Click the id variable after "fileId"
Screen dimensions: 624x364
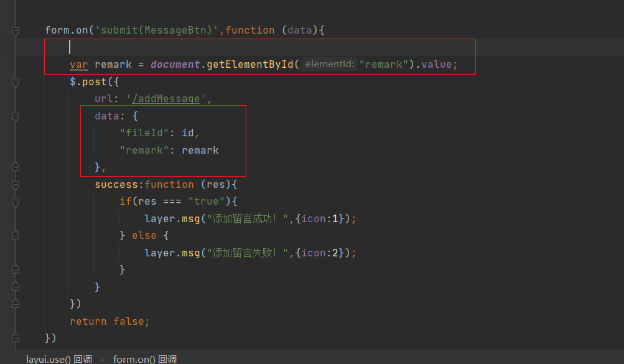[x=188, y=133]
